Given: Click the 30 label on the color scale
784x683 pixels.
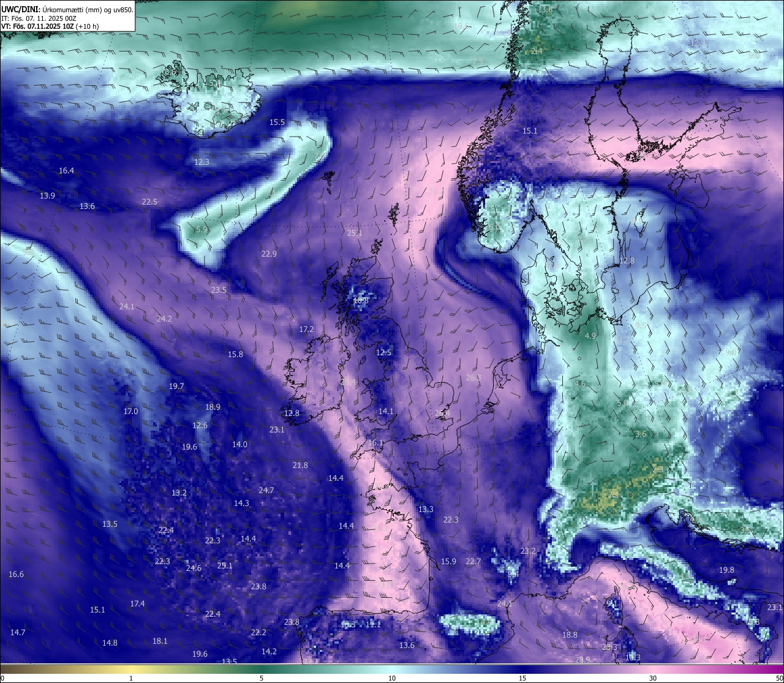Looking at the screenshot, I should click(x=653, y=678).
